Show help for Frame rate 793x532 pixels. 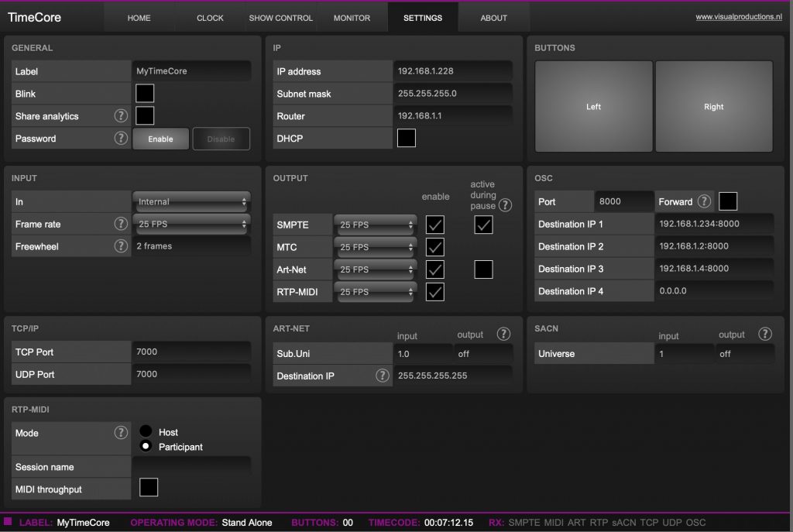click(120, 224)
